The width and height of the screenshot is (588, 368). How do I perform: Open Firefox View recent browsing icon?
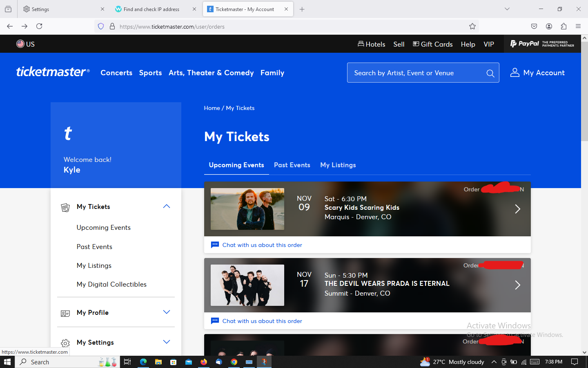pos(8,9)
